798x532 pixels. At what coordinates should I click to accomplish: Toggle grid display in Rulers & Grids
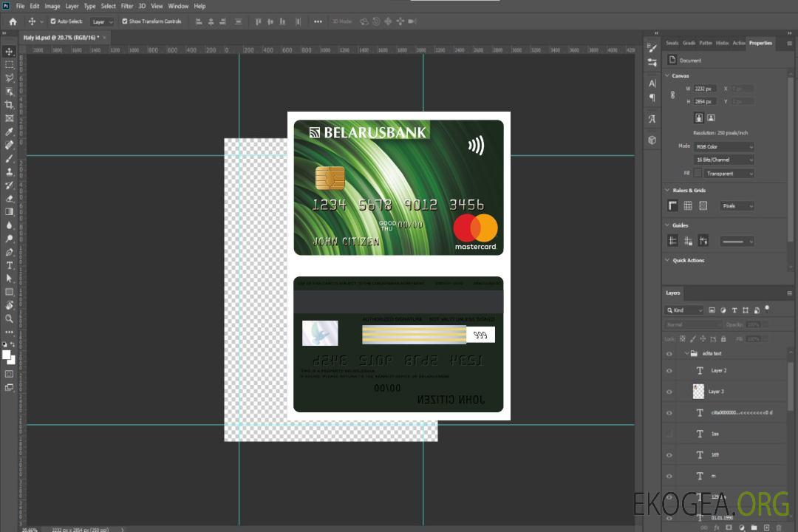688,205
